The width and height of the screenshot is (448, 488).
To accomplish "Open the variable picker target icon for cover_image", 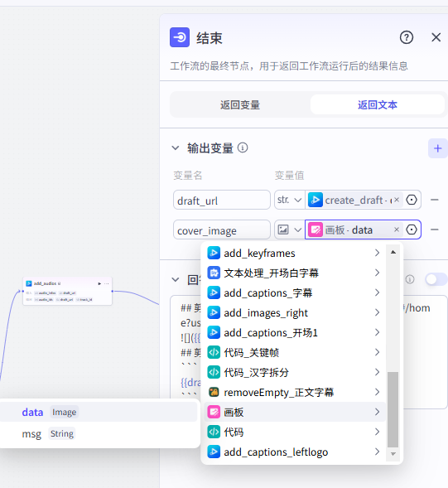I will (x=412, y=230).
